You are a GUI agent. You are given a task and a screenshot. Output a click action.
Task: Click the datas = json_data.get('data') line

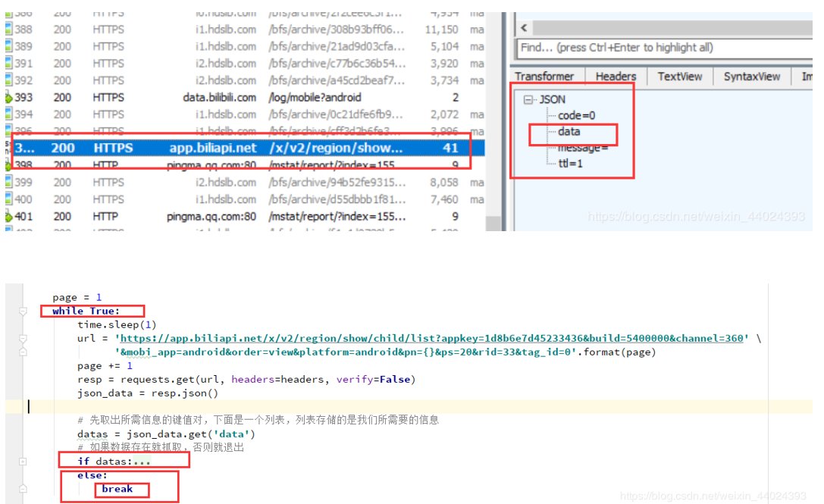click(x=166, y=434)
